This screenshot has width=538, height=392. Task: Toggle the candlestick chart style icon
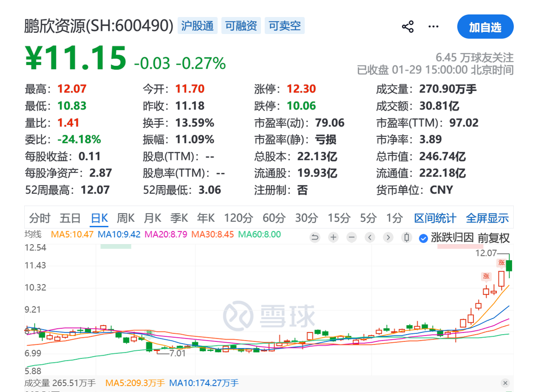407,237
